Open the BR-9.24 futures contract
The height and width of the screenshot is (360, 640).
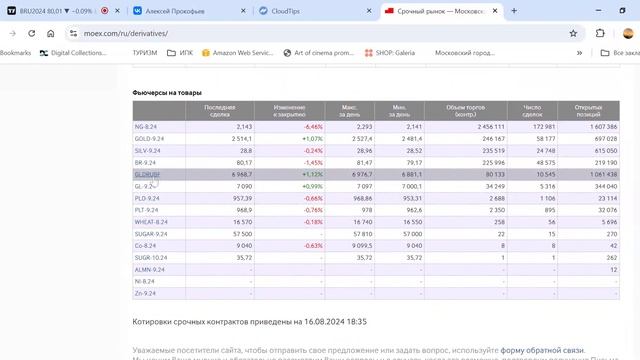[x=145, y=162]
